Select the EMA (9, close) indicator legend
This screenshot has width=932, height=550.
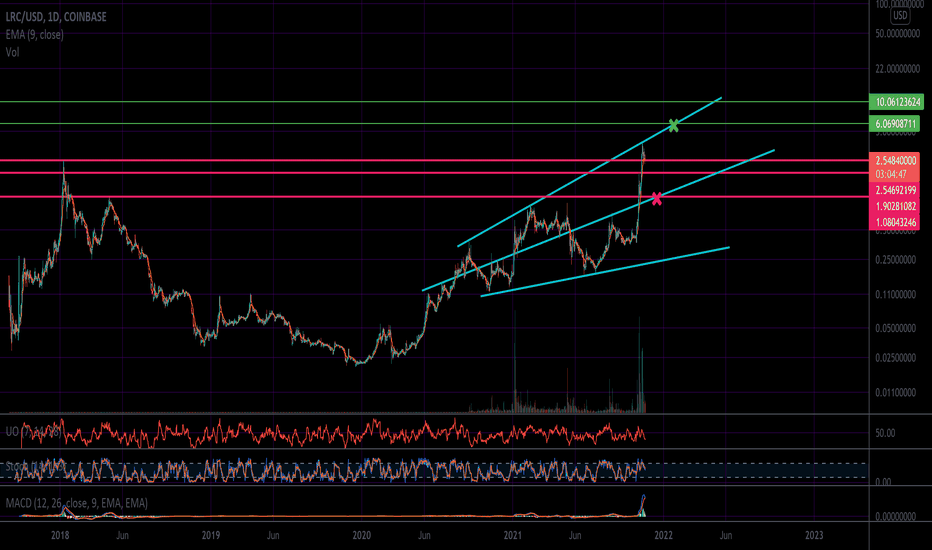click(x=34, y=34)
